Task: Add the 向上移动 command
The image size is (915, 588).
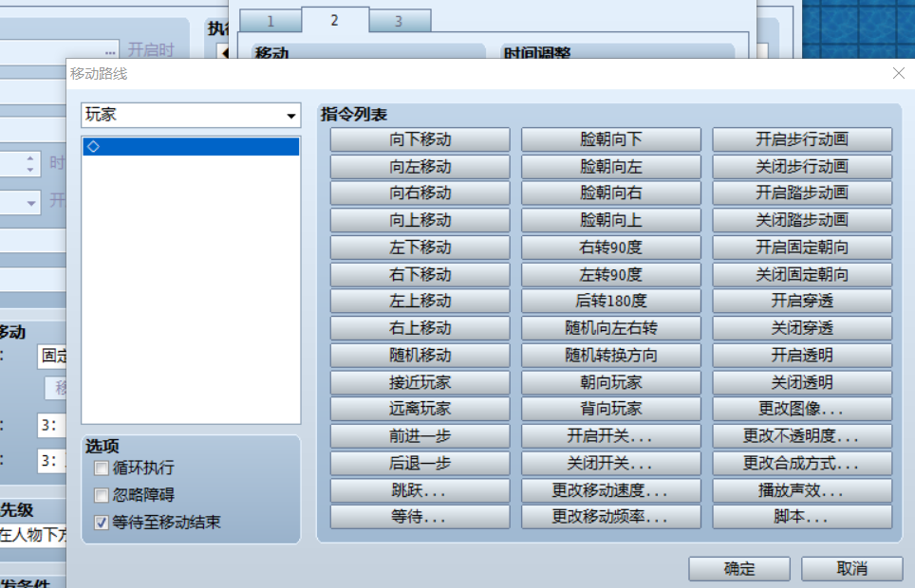Action: pos(420,220)
